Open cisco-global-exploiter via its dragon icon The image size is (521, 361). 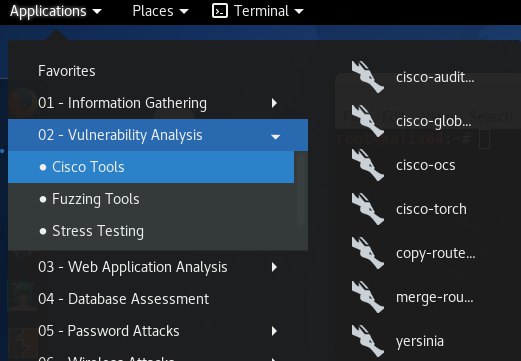pyautogui.click(x=368, y=121)
